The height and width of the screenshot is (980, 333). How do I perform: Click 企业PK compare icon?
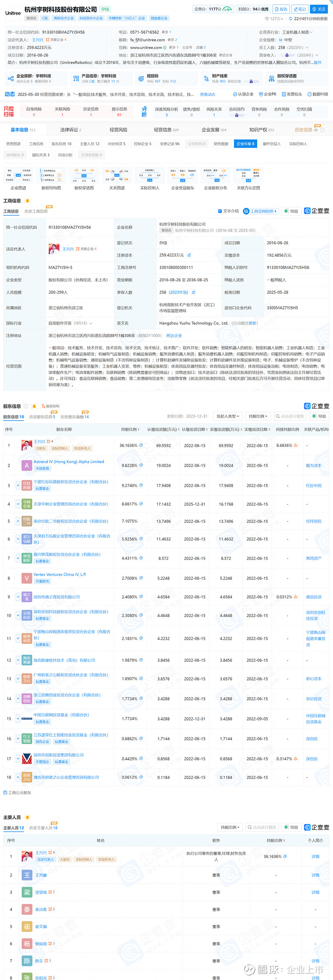pos(268,94)
